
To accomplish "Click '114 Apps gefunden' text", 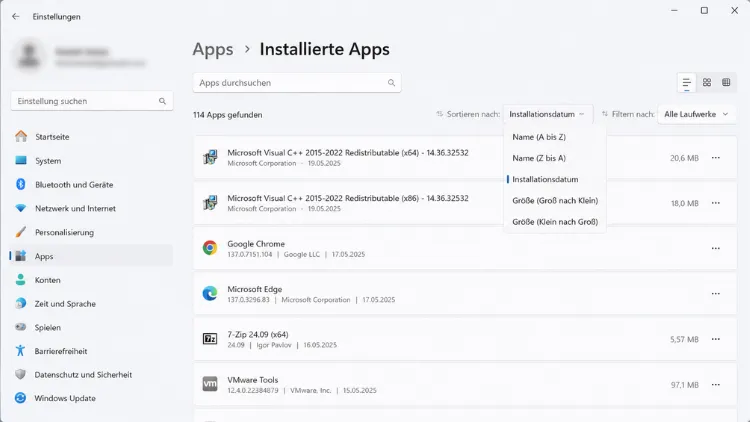I will click(x=228, y=115).
